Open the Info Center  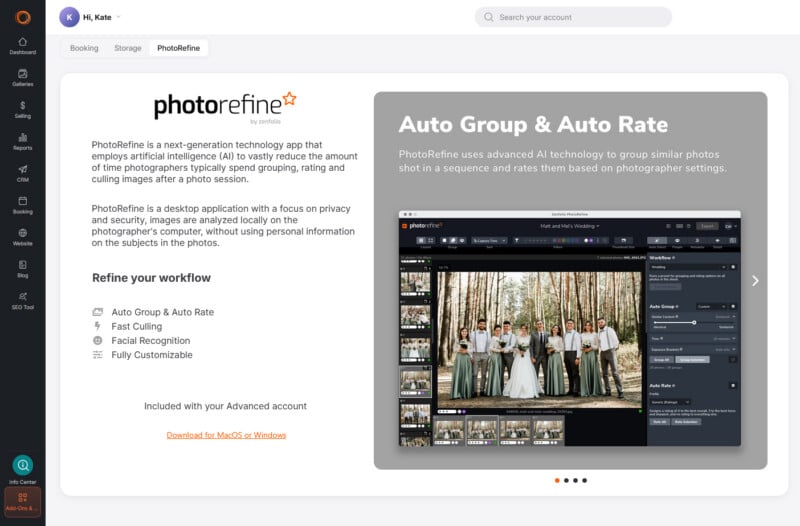[22, 470]
